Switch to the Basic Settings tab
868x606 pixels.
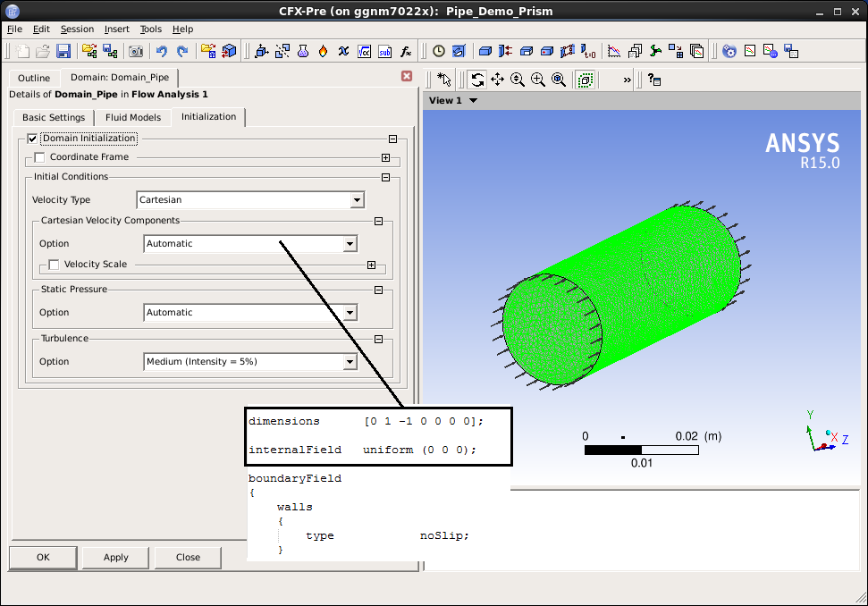click(x=54, y=117)
